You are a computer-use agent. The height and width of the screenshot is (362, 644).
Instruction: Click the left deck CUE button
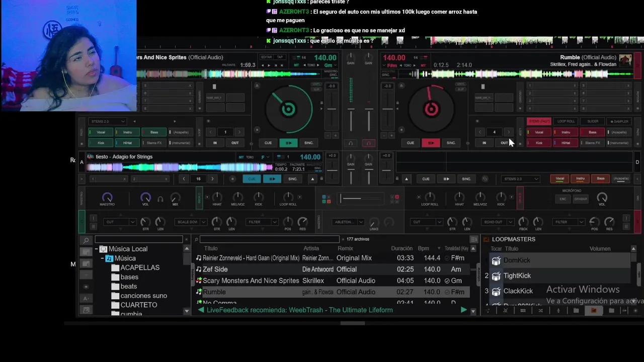(268, 143)
